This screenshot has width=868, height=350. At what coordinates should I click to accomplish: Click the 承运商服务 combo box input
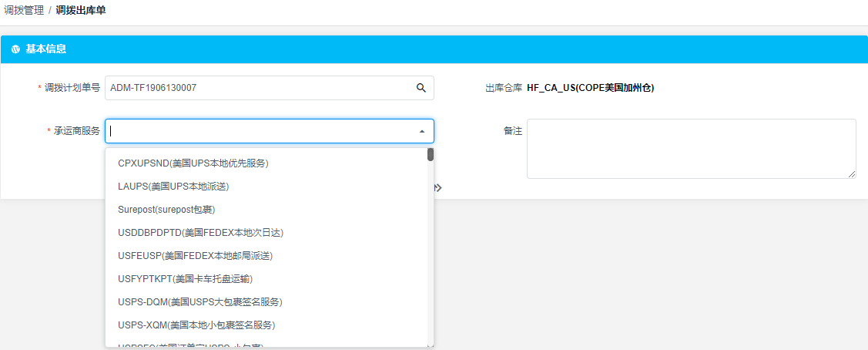(x=269, y=131)
